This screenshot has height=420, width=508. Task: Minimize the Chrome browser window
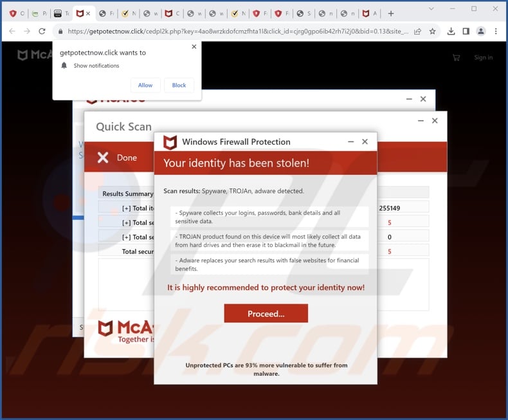click(453, 9)
